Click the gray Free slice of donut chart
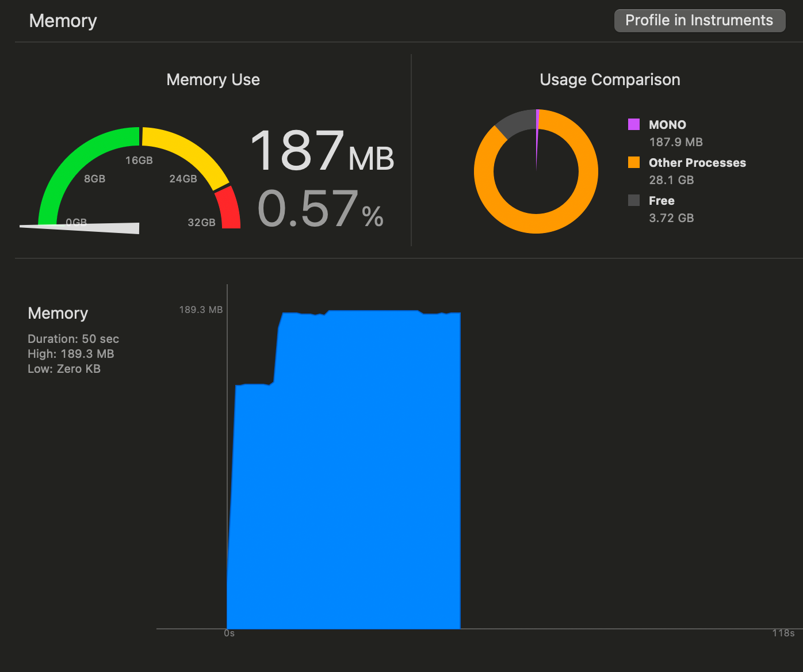Screen dimensions: 803x672 coord(514,123)
